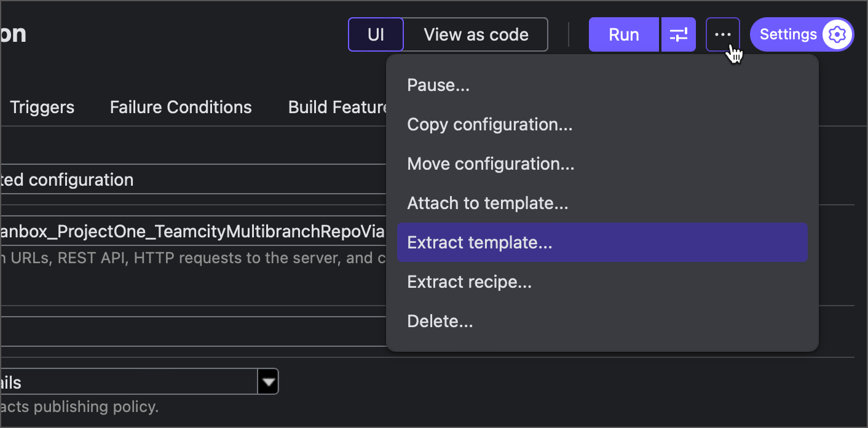Choose Extract recipe from the menu
This screenshot has width=868, height=428.
pos(470,282)
